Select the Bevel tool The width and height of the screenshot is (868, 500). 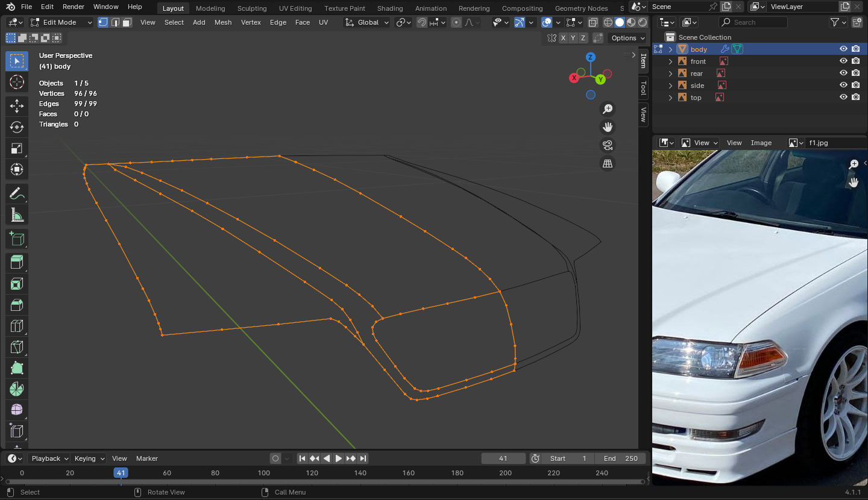point(17,305)
